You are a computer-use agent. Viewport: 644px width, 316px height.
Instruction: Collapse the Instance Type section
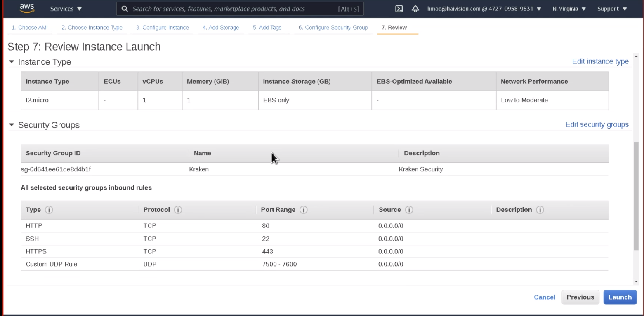tap(12, 62)
